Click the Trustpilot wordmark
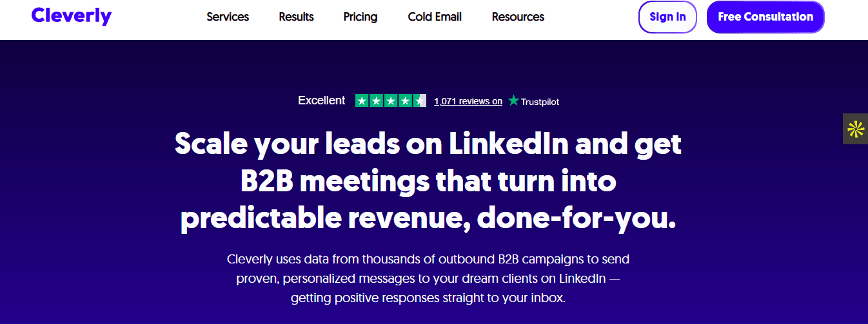 pyautogui.click(x=540, y=101)
